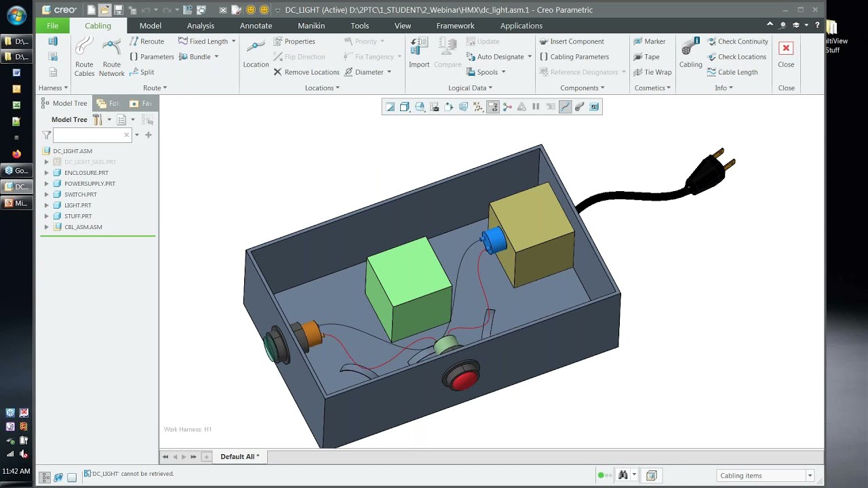868x488 pixels.
Task: Click Remove Locations tool
Action: (307, 72)
